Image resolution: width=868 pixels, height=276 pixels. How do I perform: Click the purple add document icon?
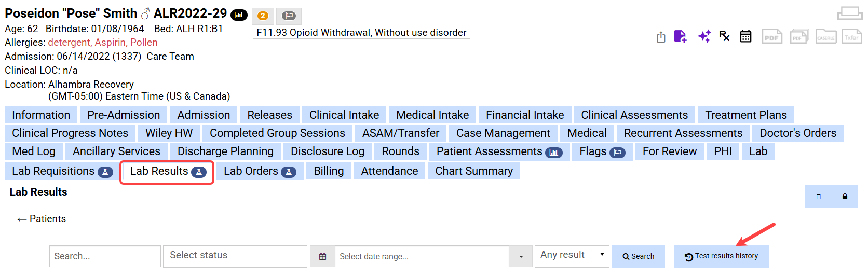point(680,36)
